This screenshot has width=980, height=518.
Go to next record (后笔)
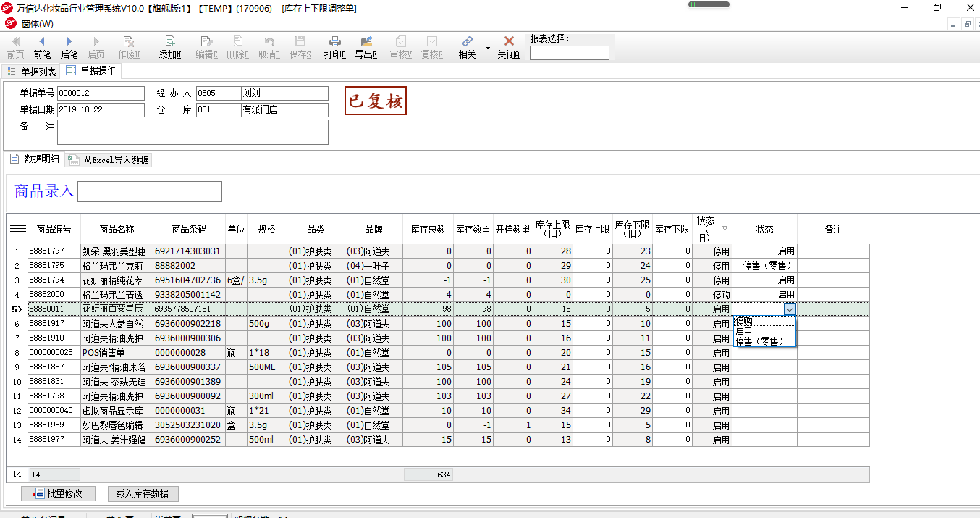(x=69, y=48)
